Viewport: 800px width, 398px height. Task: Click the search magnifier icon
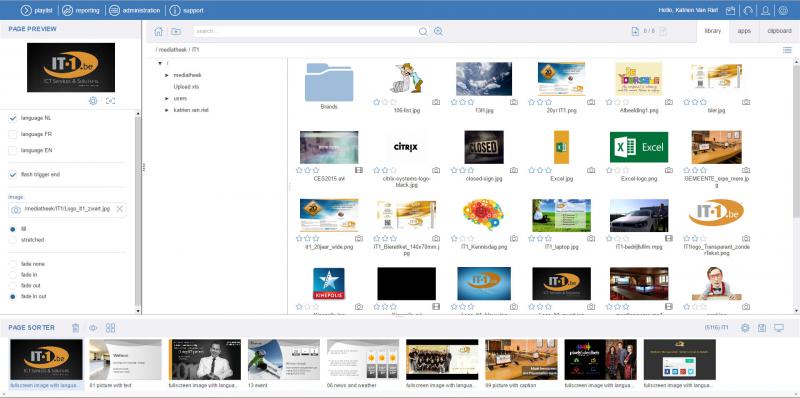(423, 32)
